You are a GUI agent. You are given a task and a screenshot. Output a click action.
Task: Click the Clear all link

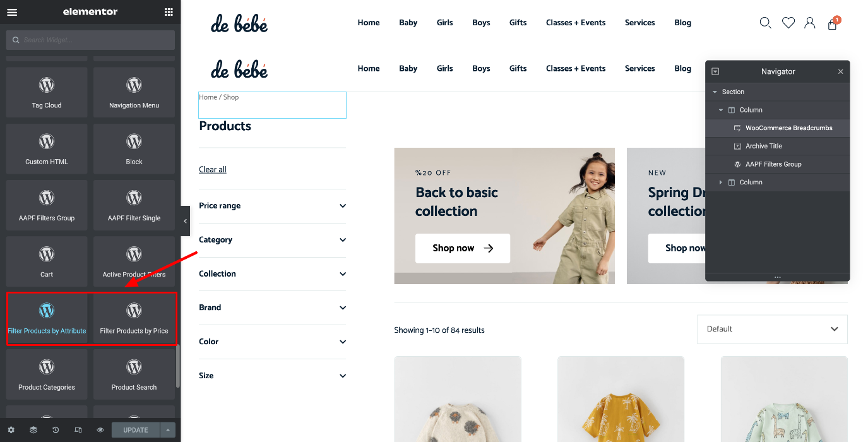pos(213,169)
